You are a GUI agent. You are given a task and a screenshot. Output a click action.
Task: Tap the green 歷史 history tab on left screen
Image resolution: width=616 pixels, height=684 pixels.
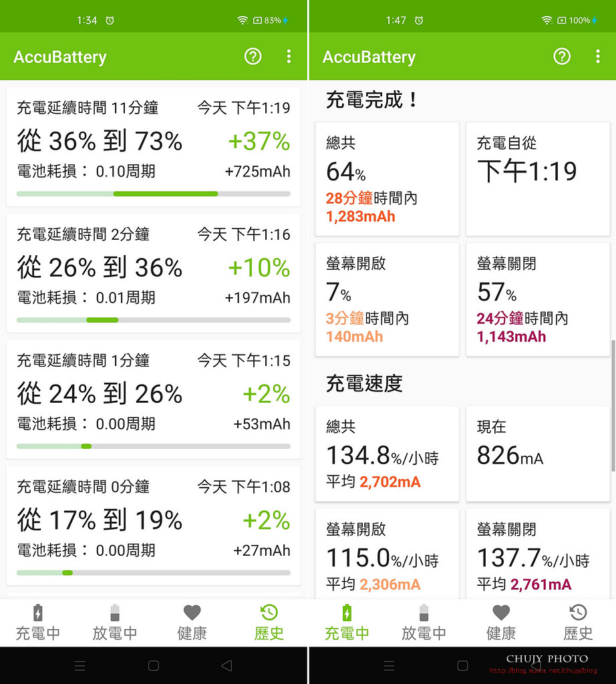(269, 623)
